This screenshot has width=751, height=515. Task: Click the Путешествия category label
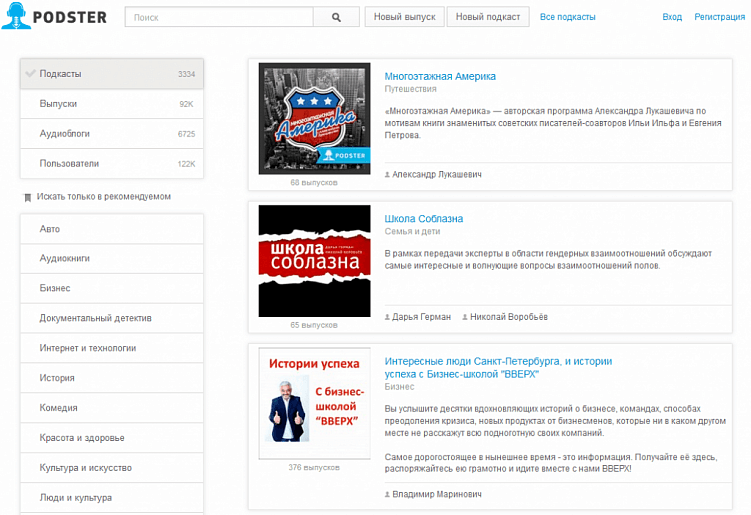click(x=410, y=89)
